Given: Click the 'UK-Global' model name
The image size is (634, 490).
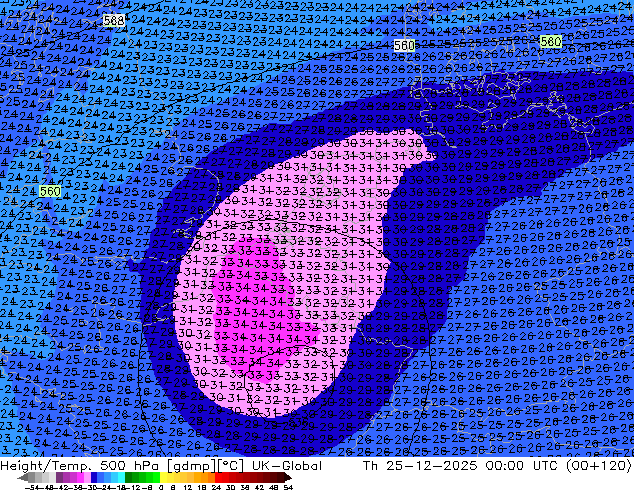Looking at the screenshot, I should (x=287, y=466).
